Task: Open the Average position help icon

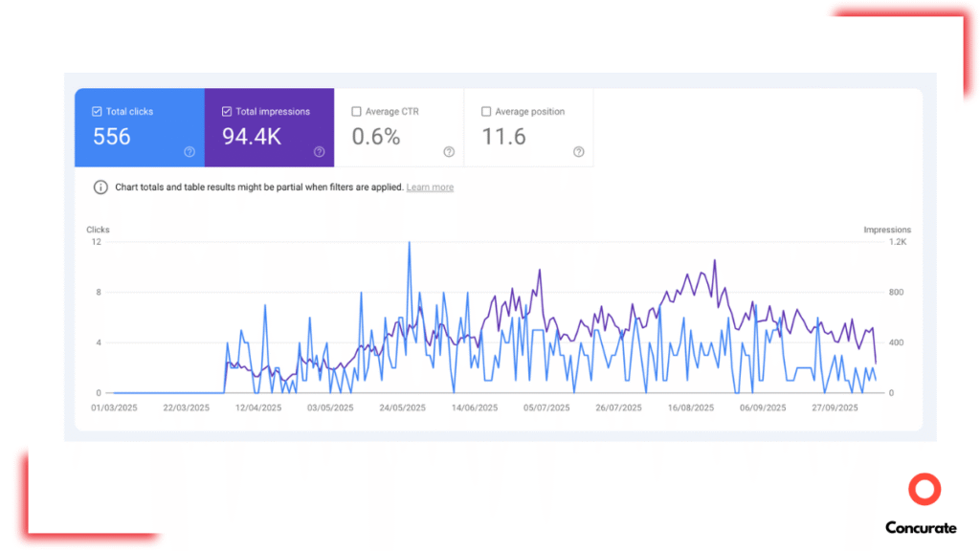Action: click(x=578, y=152)
